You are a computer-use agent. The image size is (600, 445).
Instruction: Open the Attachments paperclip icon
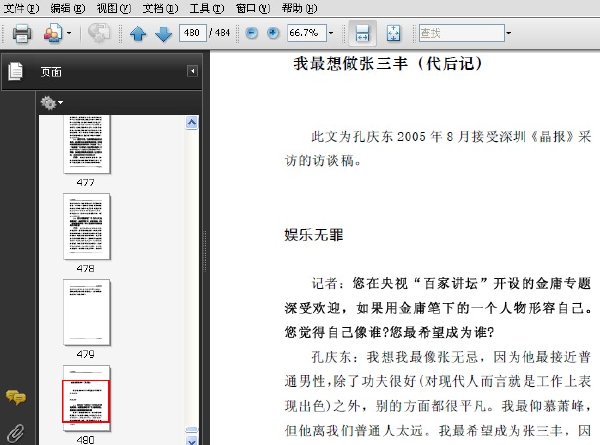coord(15,434)
